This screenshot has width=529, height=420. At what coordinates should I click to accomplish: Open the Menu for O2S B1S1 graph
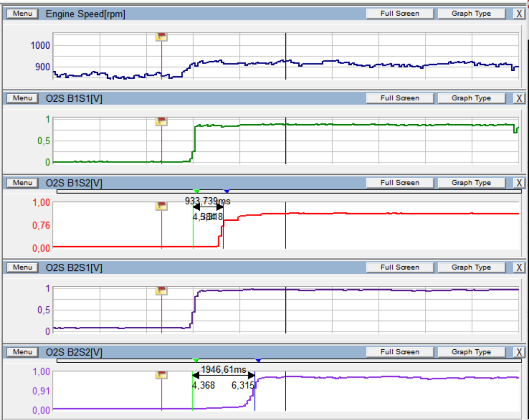(x=22, y=98)
